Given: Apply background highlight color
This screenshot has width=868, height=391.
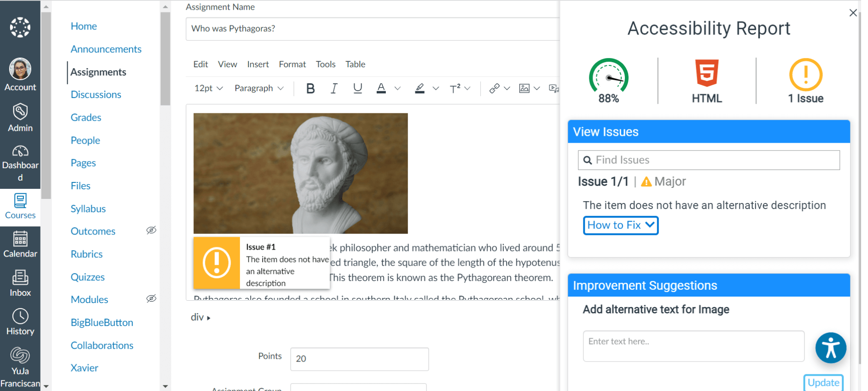Looking at the screenshot, I should click(419, 88).
